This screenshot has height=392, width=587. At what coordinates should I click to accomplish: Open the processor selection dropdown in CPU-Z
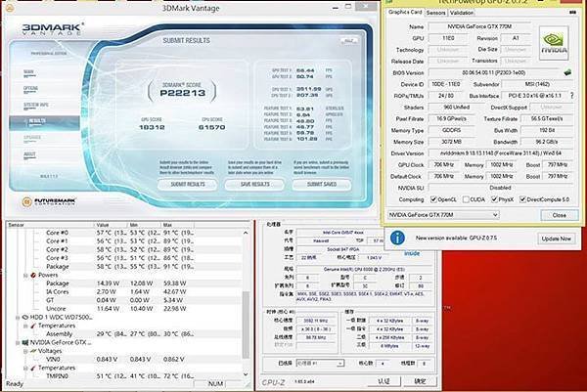point(320,364)
